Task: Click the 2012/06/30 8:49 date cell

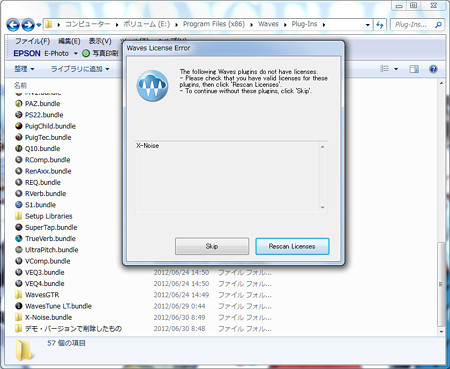Action: click(179, 317)
